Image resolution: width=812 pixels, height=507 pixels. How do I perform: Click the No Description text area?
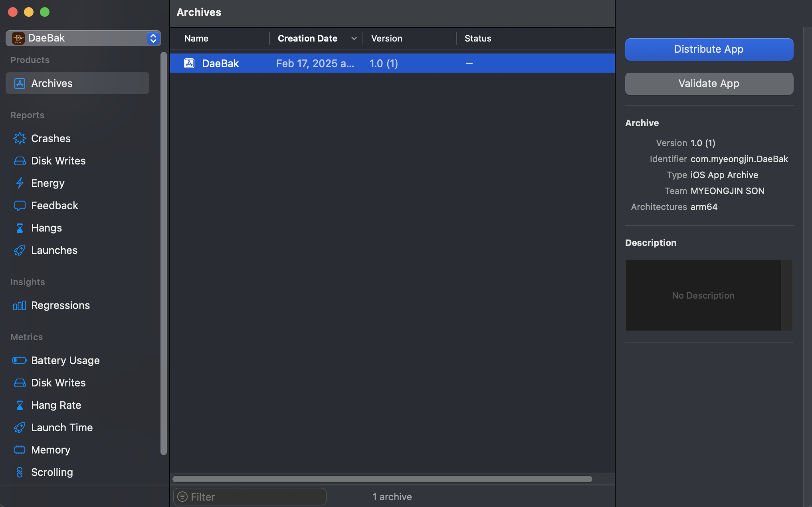point(703,295)
